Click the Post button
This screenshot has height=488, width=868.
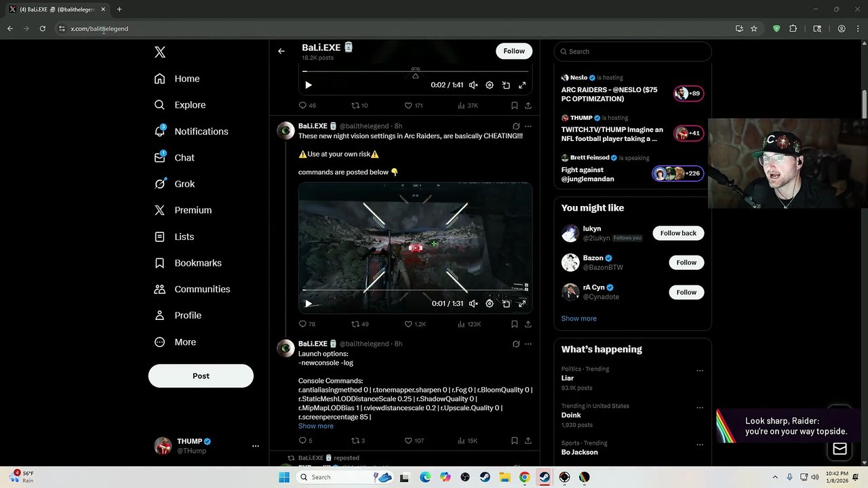coord(201,376)
